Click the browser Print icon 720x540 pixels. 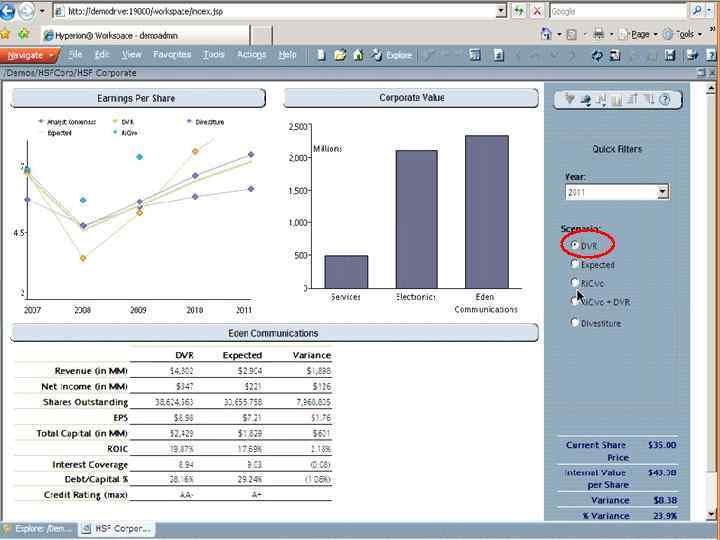pos(598,34)
